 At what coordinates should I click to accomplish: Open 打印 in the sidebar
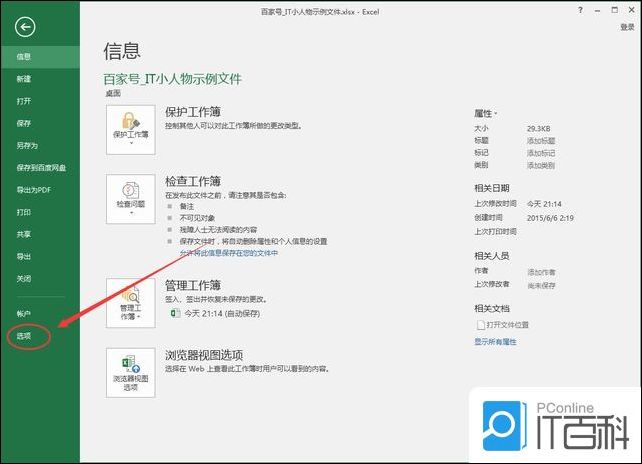click(24, 212)
